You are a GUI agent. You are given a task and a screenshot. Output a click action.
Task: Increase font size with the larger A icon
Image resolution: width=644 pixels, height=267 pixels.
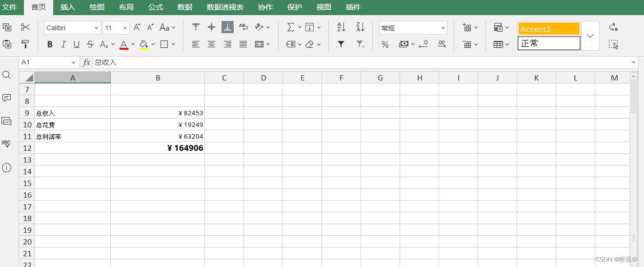137,27
